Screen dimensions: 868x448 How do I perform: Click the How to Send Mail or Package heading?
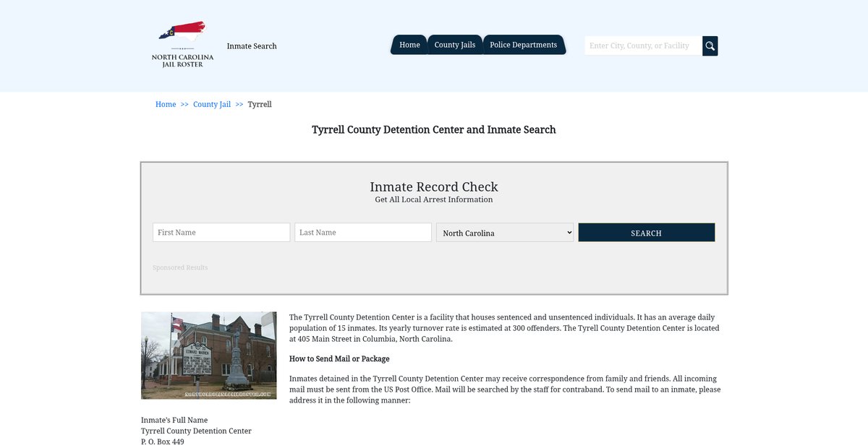(339, 359)
